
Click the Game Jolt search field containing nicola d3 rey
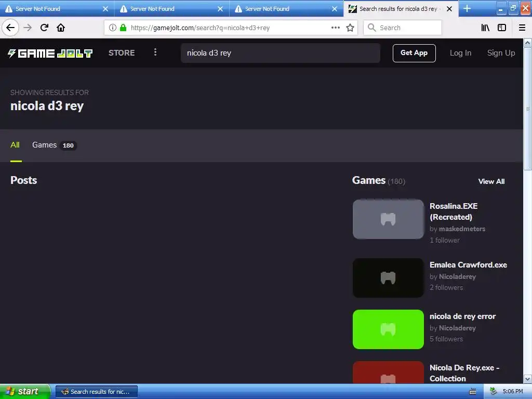[280, 53]
